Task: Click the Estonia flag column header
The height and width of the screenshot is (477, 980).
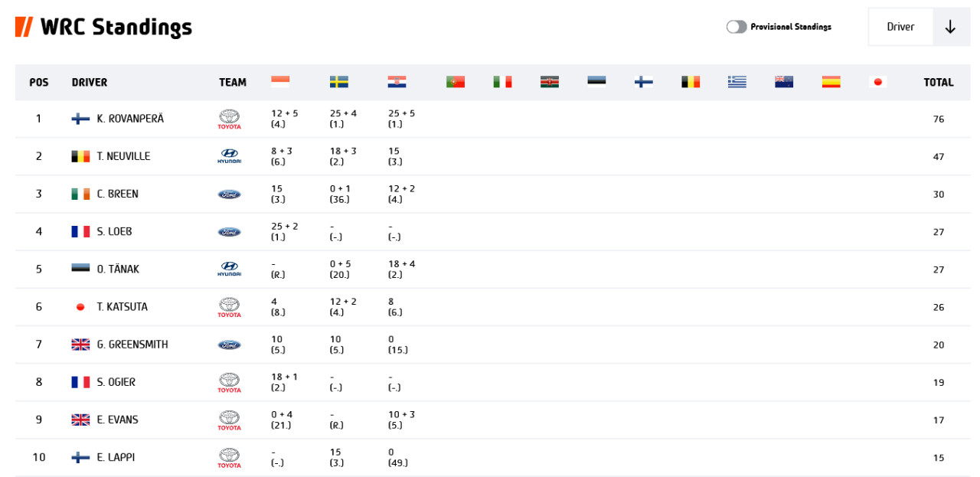Action: (x=596, y=82)
